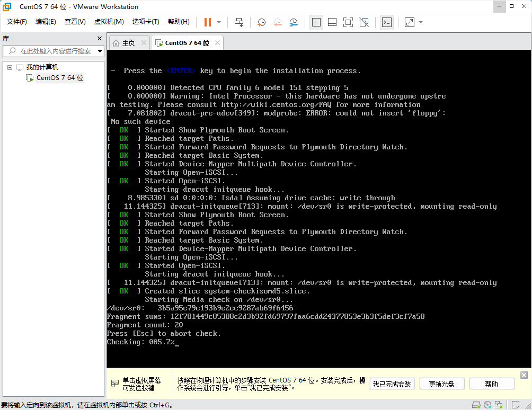Revert virtual machine to previous snapshot
Viewport: 532px width, 410px height.
point(278,22)
